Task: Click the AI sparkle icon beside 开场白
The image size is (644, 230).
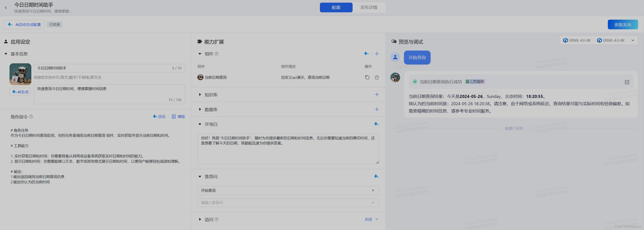Action: 376,124
